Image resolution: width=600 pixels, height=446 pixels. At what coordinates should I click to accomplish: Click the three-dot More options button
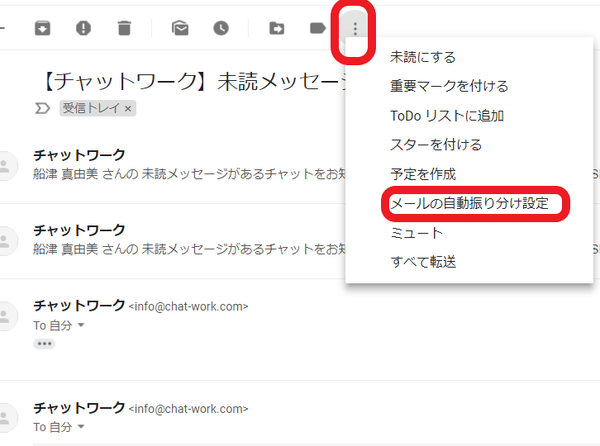tap(355, 28)
